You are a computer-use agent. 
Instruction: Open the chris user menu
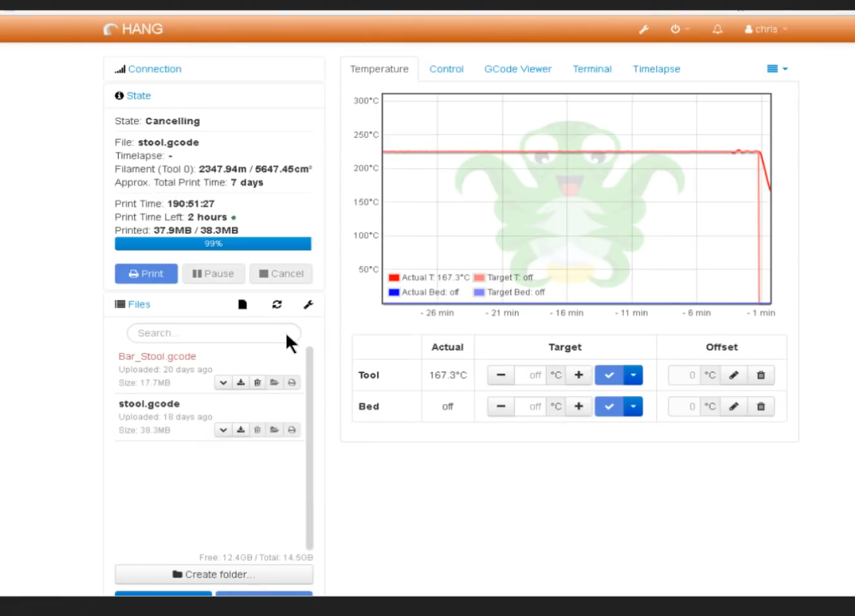pos(766,29)
